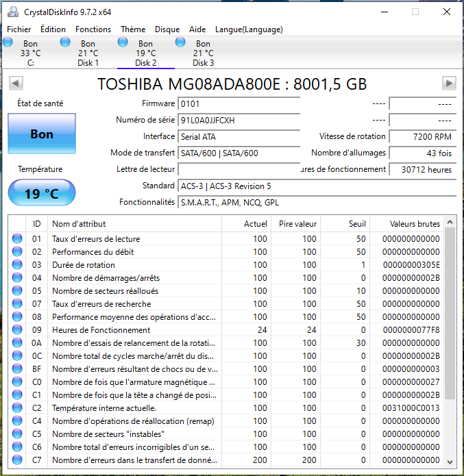Screen dimensions: 464x476
Task: Click the CrystalDiskInfo app icon in title bar
Action: click(14, 11)
